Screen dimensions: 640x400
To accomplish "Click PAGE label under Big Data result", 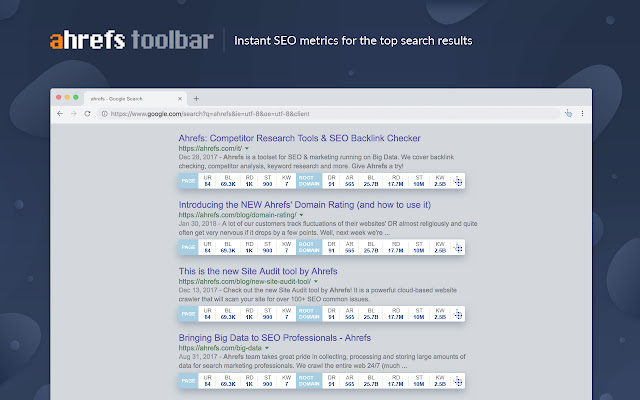I will (188, 381).
